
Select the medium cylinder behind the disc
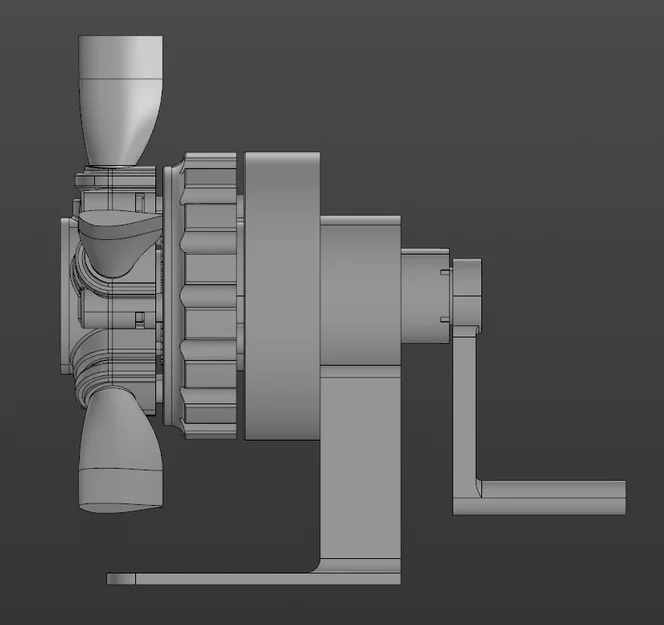tap(360, 291)
